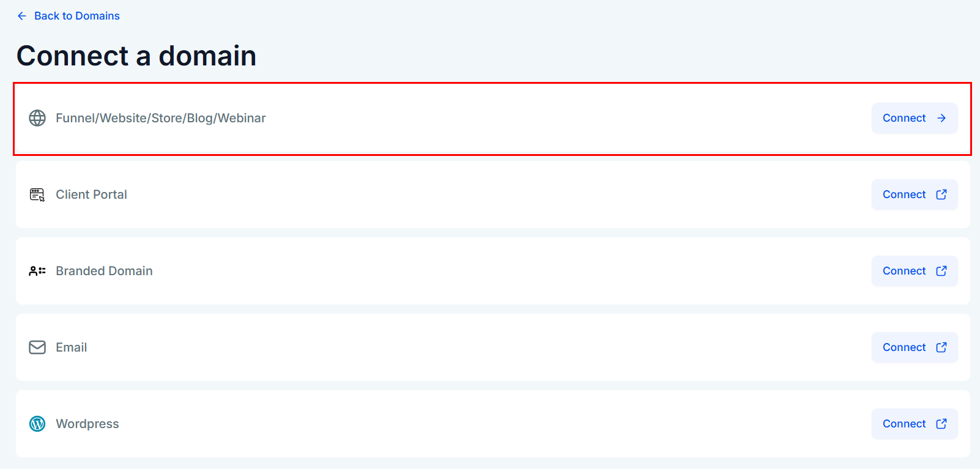980x469 pixels.
Task: Click the Branded Domain person icon
Action: click(x=37, y=271)
